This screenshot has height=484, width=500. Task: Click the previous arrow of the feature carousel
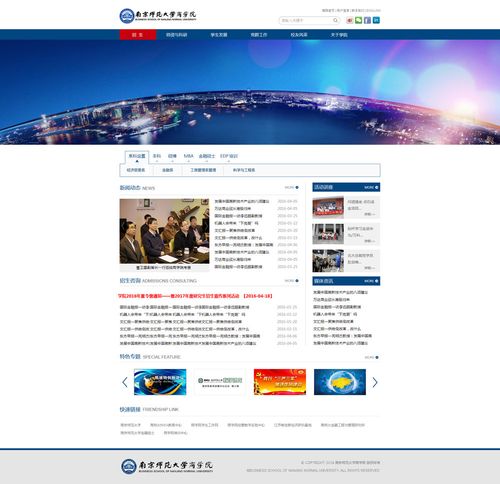click(125, 382)
